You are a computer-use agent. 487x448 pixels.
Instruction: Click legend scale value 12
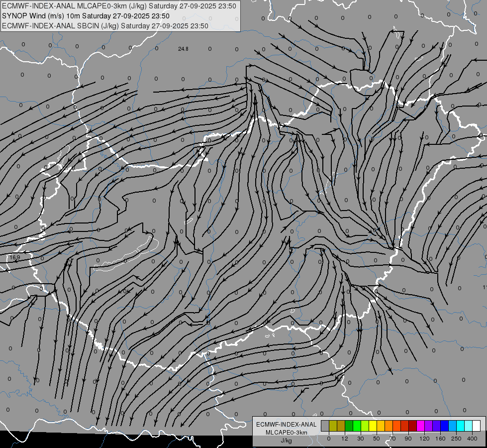click(x=345, y=439)
